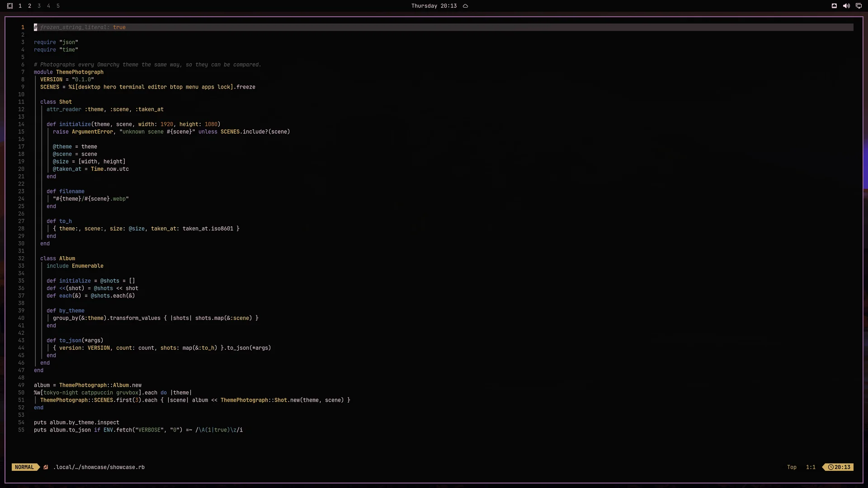The height and width of the screenshot is (488, 868).
Task: Switch to workspace 5
Action: (58, 6)
